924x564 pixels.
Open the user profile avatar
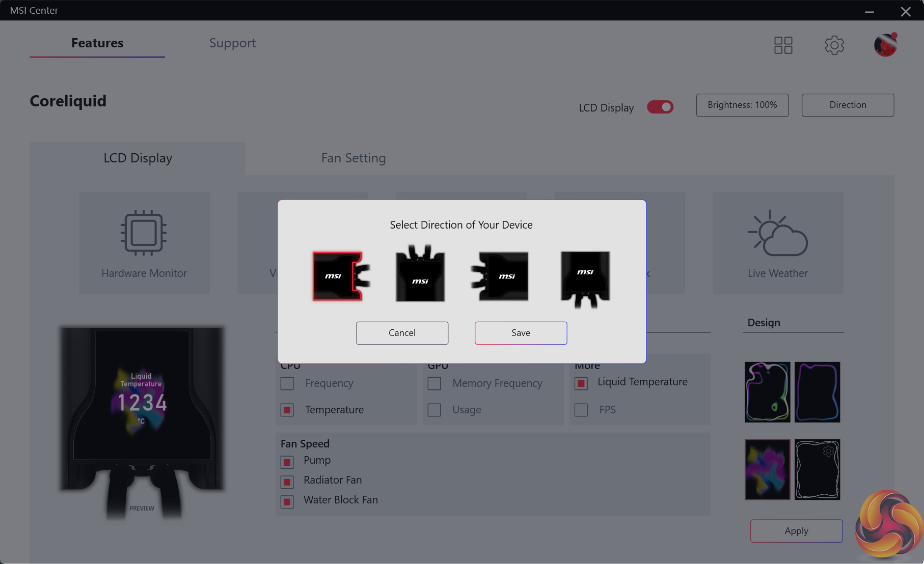886,45
